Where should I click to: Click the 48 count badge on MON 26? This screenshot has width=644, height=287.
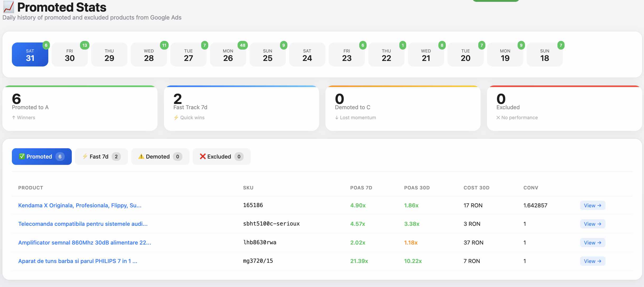coord(243,45)
